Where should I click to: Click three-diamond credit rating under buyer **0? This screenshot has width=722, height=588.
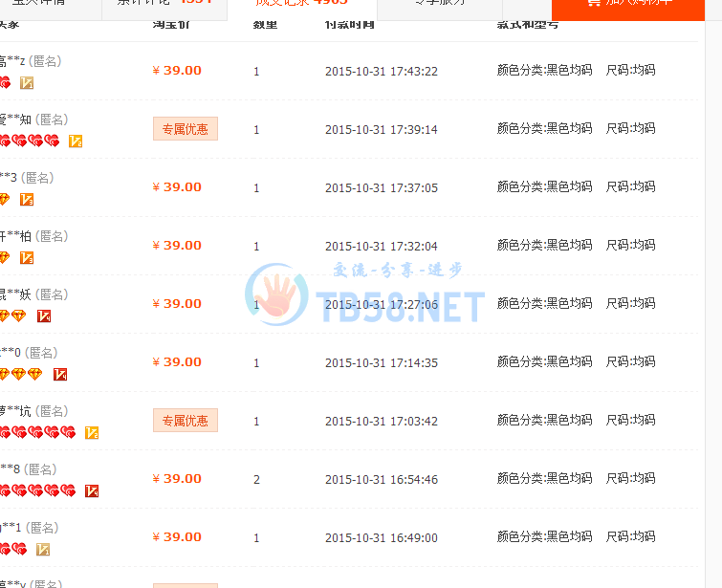tap(21, 375)
